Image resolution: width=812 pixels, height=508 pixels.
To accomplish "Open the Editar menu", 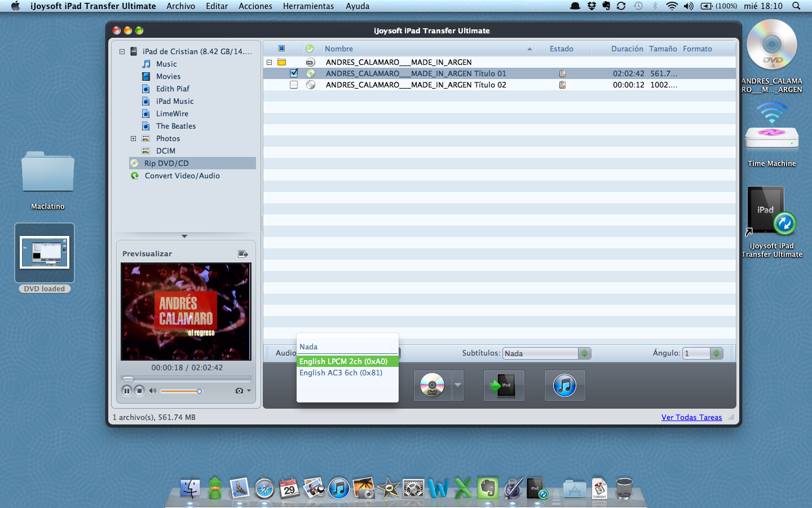I will (x=217, y=6).
